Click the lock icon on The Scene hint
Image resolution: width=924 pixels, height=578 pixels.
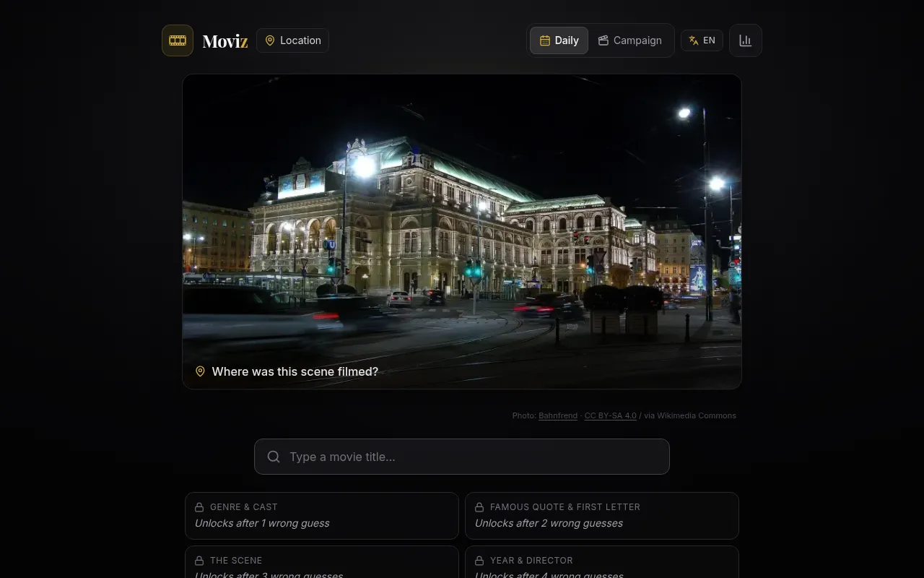pyautogui.click(x=199, y=561)
